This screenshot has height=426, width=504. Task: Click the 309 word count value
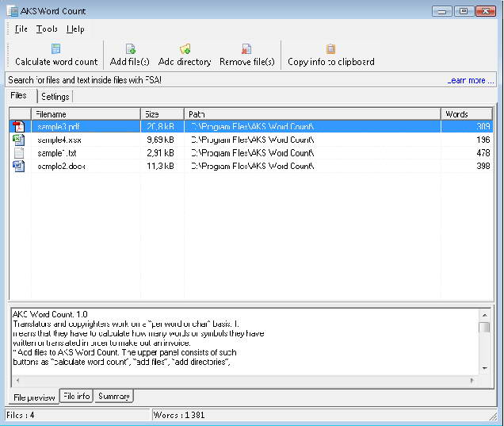483,127
